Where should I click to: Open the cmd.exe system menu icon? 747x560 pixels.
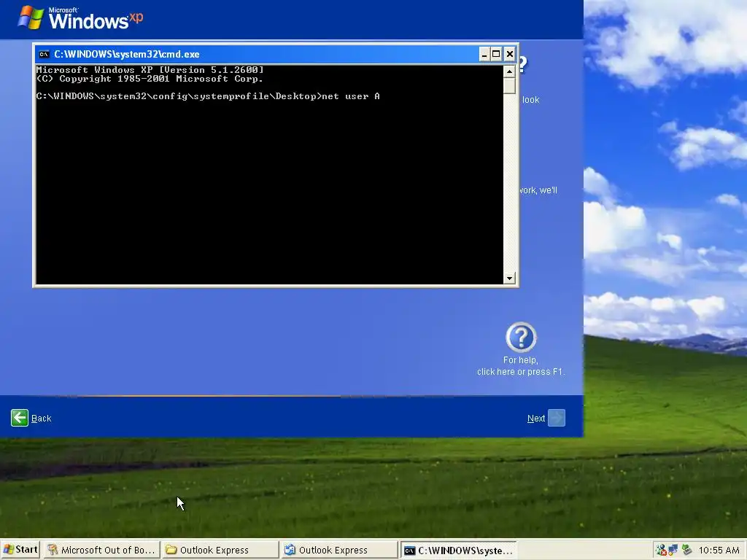point(44,54)
